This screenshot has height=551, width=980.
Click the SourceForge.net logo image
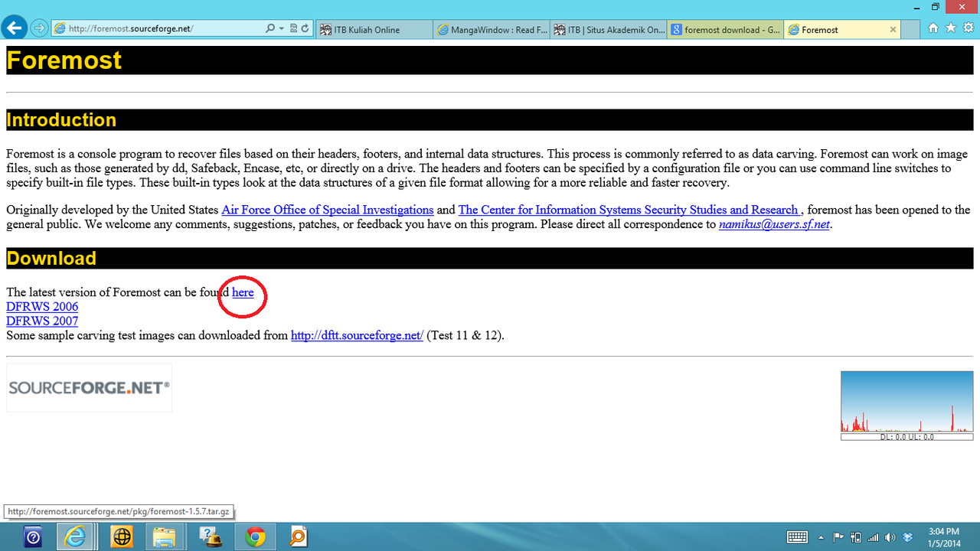point(89,388)
